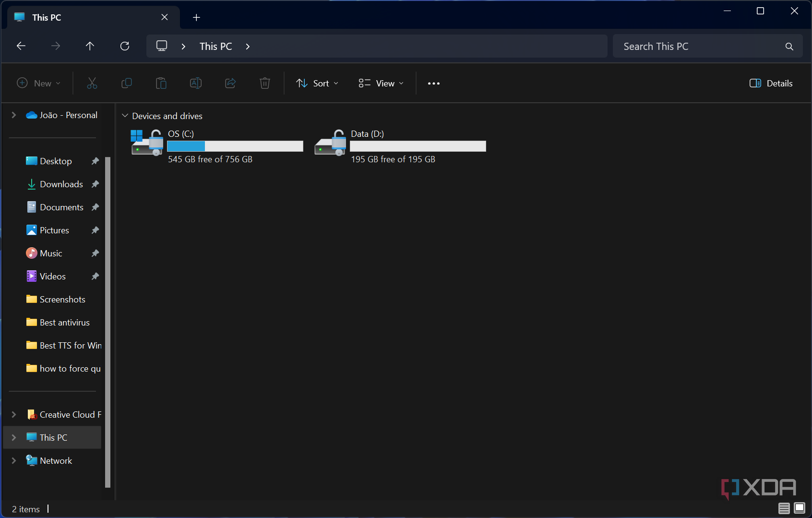Open the Sort options dropdown
This screenshot has width=812, height=518.
click(317, 83)
